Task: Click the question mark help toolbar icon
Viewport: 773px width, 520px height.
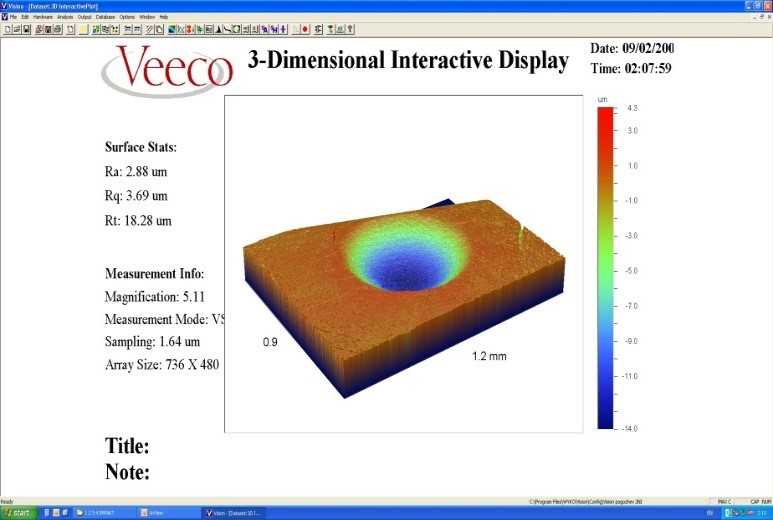Action: click(350, 29)
